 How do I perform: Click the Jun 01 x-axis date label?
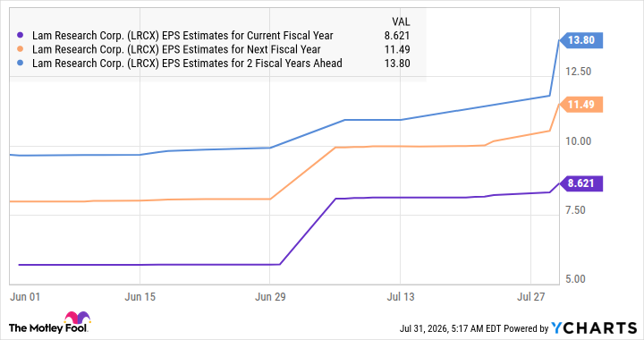coord(25,297)
